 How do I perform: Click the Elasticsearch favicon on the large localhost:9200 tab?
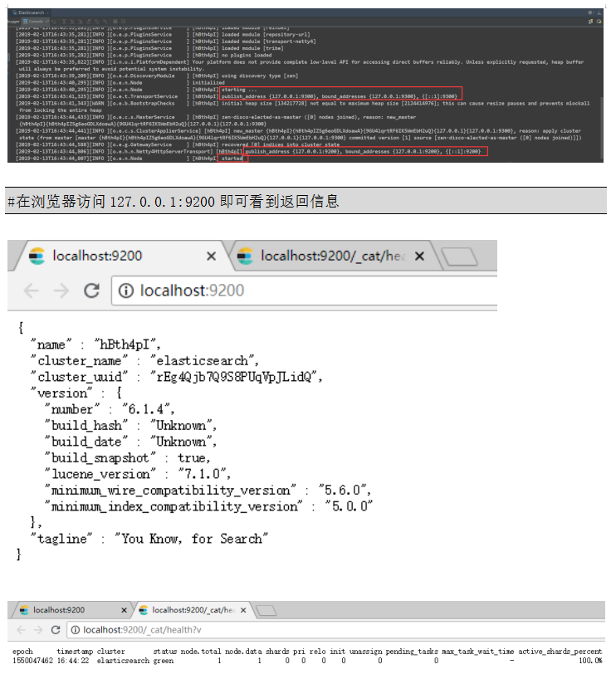coord(37,256)
